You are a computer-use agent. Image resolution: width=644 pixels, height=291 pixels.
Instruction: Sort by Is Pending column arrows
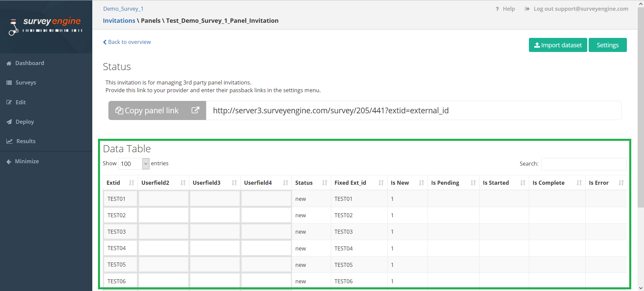pos(473,183)
